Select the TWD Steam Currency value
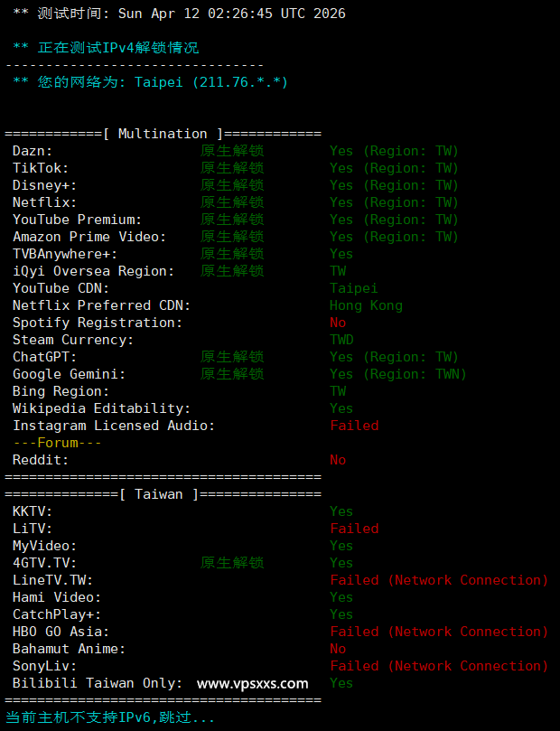The height and width of the screenshot is (731, 560). pos(341,340)
